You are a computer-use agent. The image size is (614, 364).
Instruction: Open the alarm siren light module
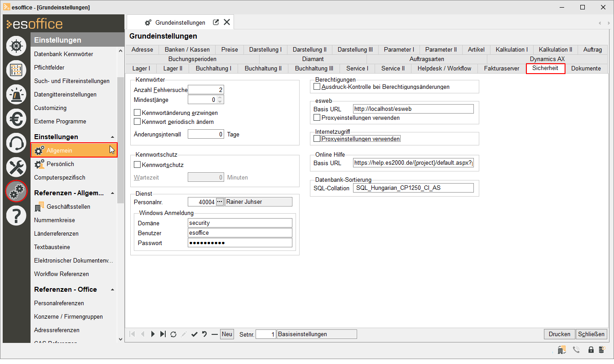(16, 94)
